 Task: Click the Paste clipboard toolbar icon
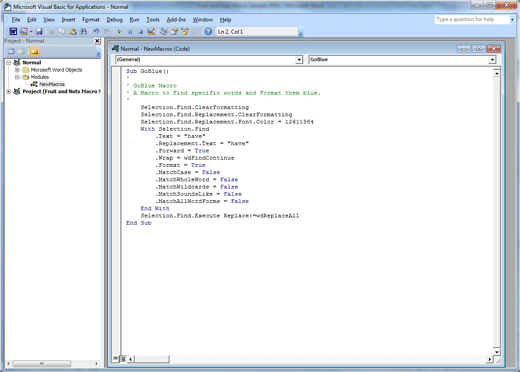click(73, 32)
